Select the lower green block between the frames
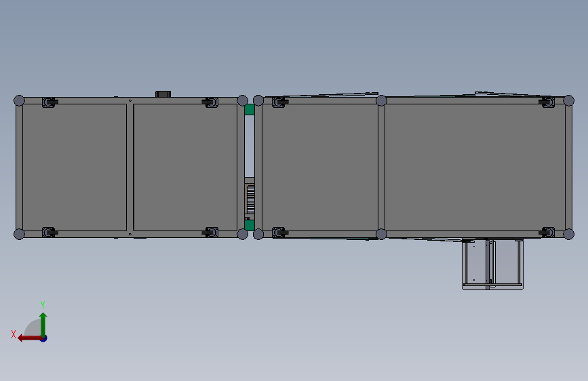 point(250,225)
